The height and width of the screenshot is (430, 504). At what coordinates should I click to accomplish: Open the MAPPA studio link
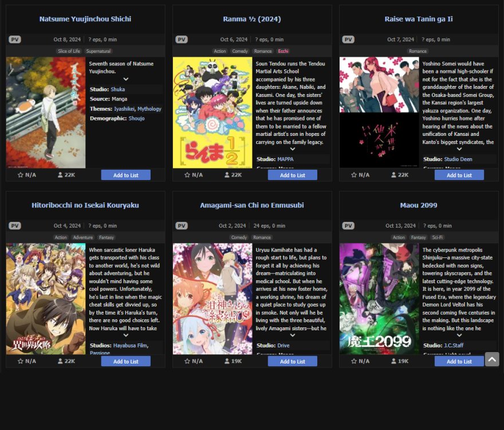coord(285,159)
